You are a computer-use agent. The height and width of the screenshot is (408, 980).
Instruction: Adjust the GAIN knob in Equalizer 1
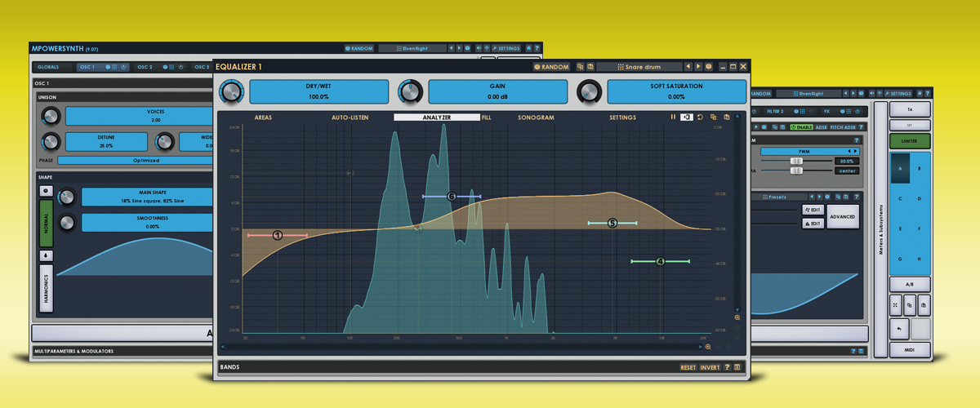click(x=410, y=91)
